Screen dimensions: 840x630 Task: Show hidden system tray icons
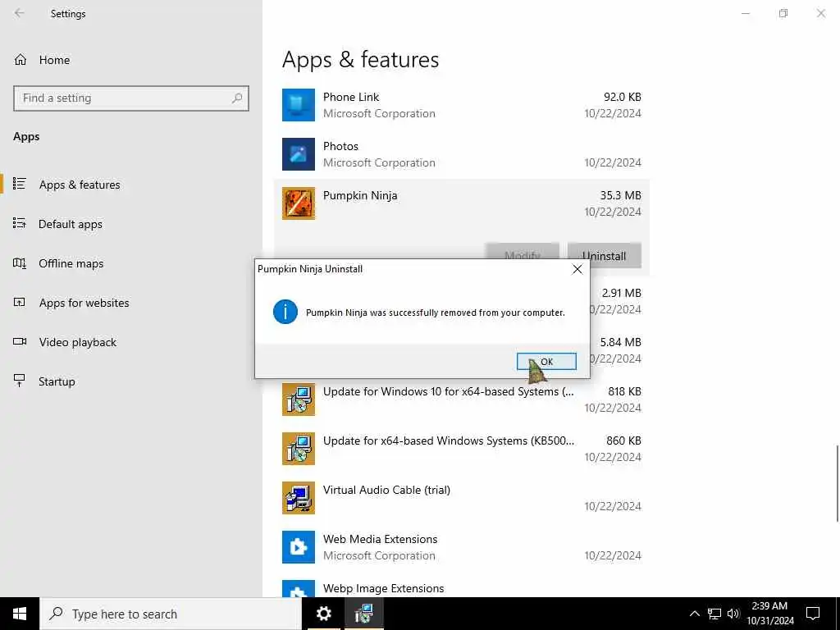[x=694, y=614]
